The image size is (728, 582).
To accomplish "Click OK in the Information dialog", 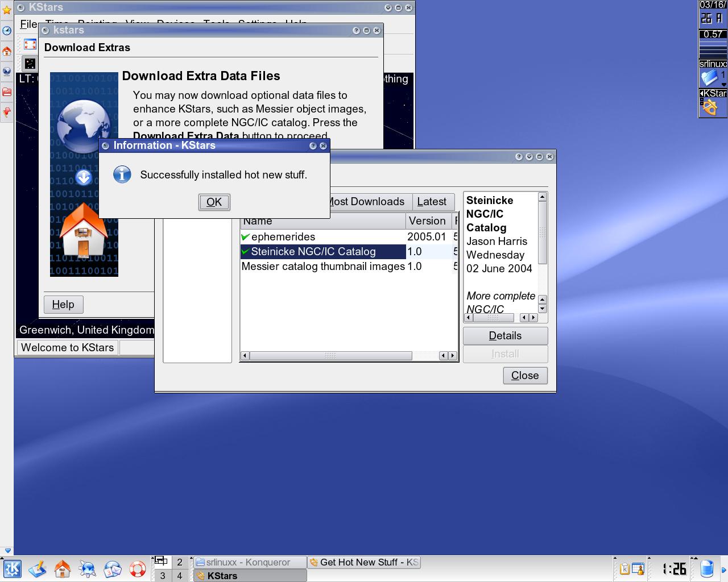I will [214, 202].
